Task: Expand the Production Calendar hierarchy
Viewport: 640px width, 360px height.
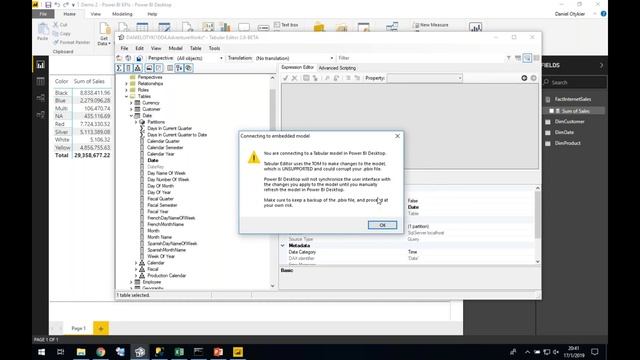Action: (136, 276)
